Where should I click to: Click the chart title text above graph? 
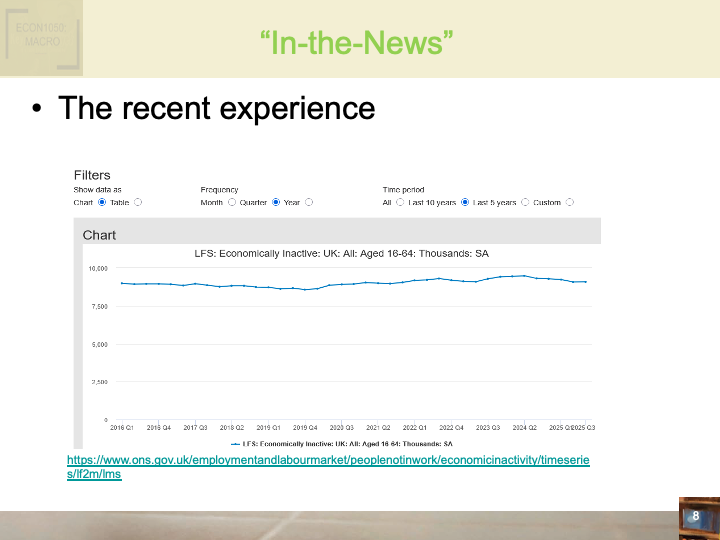tap(341, 254)
